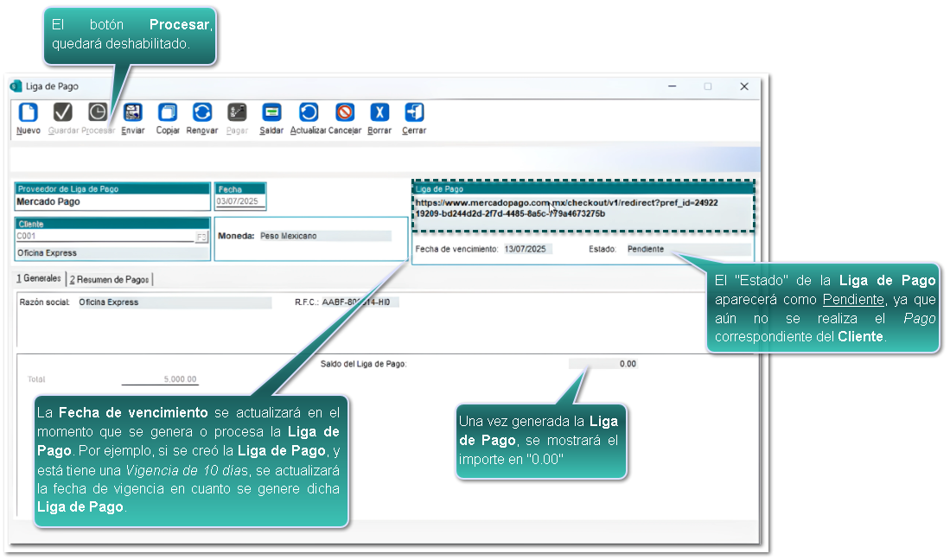
Task: Click the Actualizar toolbar icon
Action: pyautogui.click(x=309, y=112)
